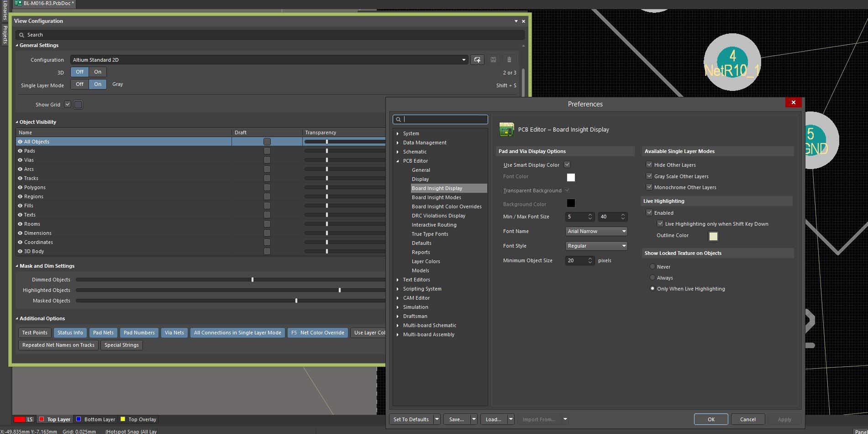Select Layer Colors in preferences tree
The height and width of the screenshot is (434, 868).
426,261
